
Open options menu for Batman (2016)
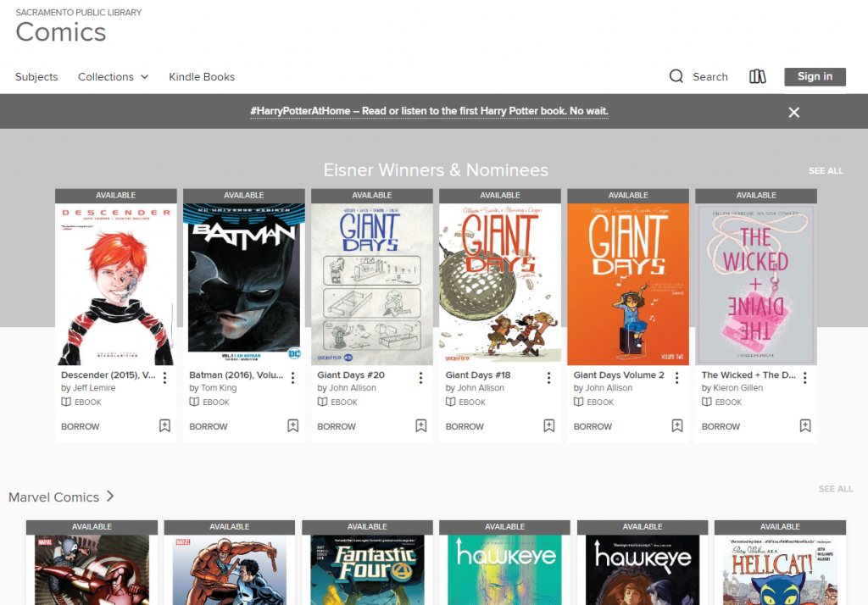[292, 378]
